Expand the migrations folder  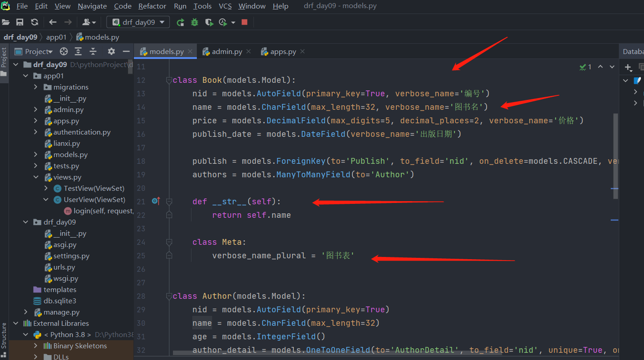coord(36,87)
